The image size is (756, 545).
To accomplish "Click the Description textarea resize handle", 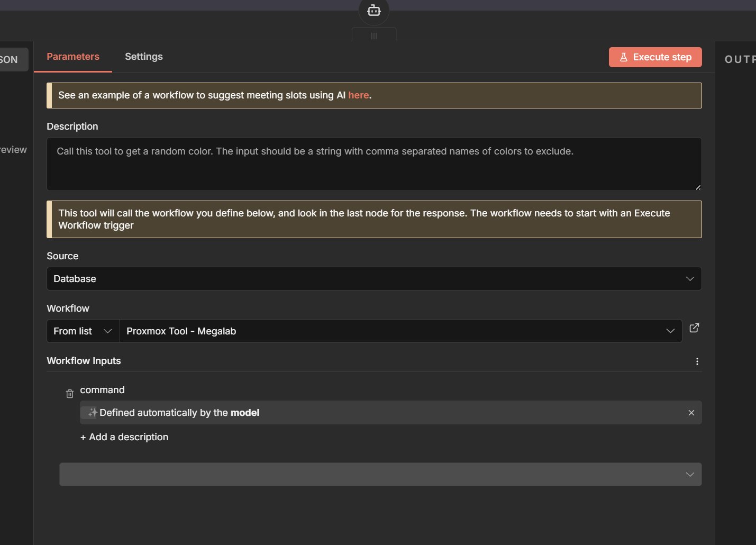I will click(x=698, y=187).
